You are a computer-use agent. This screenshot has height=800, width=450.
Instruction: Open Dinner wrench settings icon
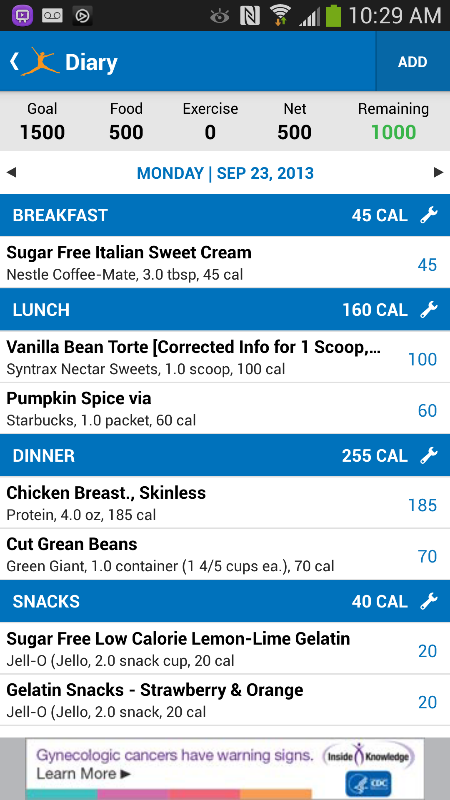429,456
